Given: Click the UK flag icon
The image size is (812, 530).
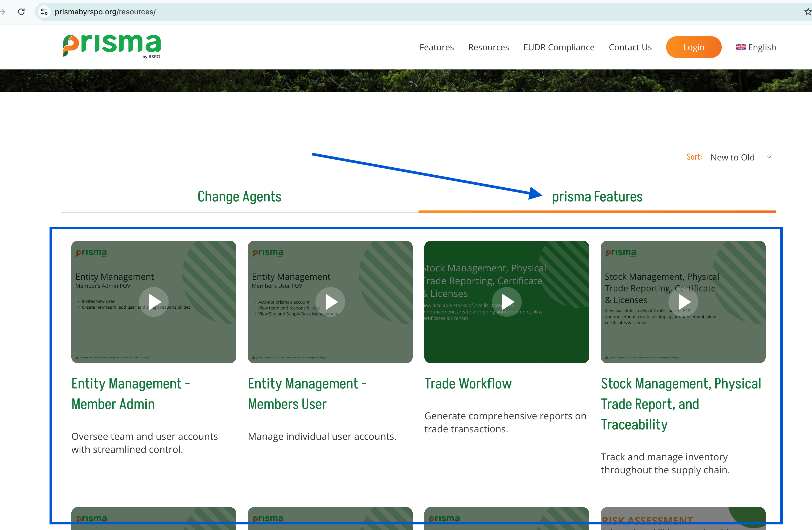Looking at the screenshot, I should pos(740,47).
